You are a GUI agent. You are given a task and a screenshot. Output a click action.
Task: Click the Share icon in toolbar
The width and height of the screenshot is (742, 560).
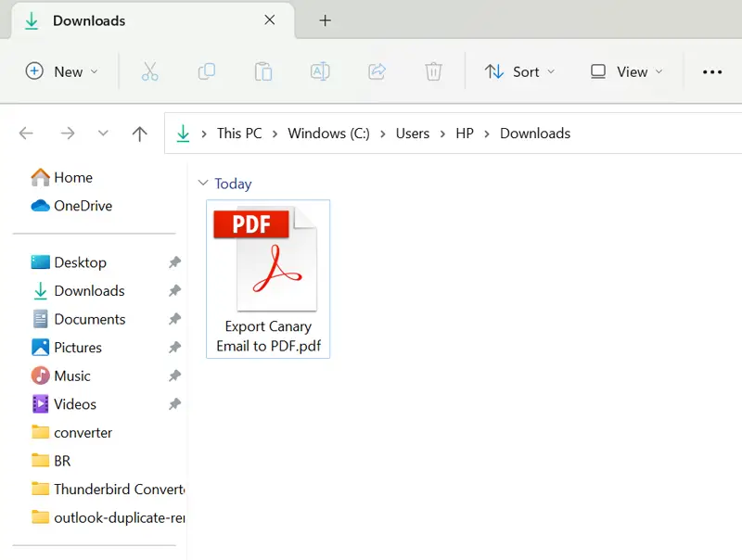(377, 71)
